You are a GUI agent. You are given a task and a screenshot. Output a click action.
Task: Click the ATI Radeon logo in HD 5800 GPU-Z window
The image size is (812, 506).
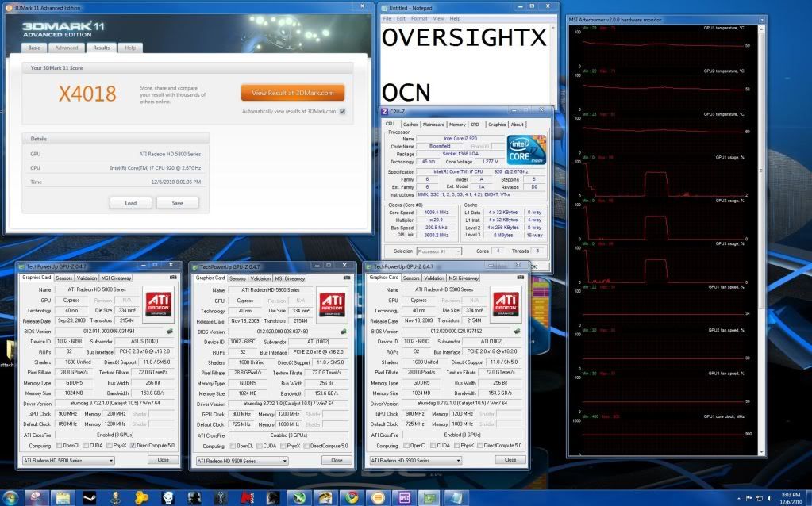(159, 304)
